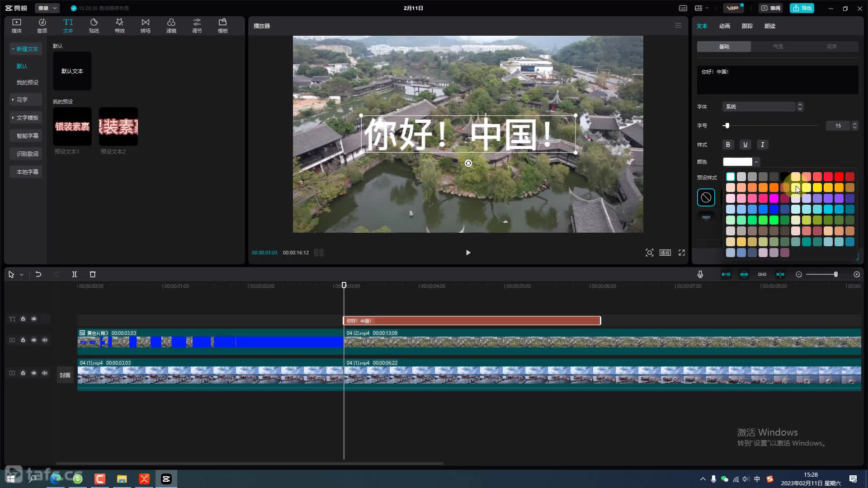Image resolution: width=868 pixels, height=488 pixels.
Task: Select the 基础 basic sub-tab
Action: [724, 47]
